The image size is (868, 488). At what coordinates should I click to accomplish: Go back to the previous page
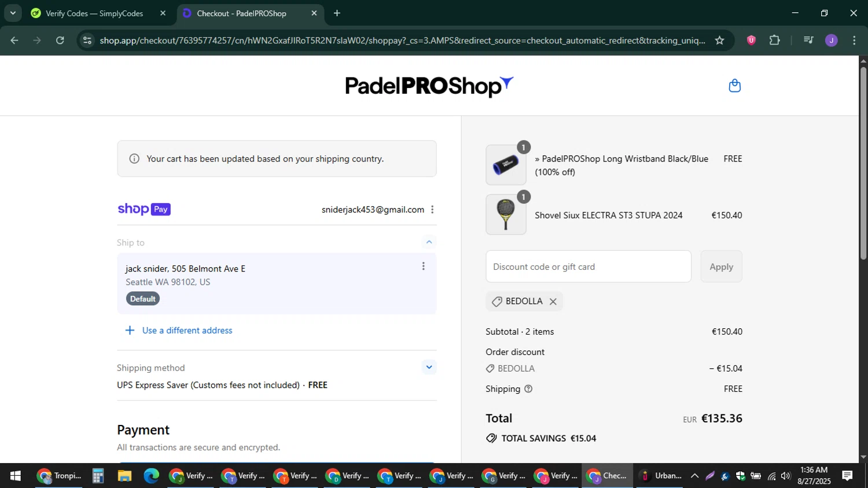14,41
